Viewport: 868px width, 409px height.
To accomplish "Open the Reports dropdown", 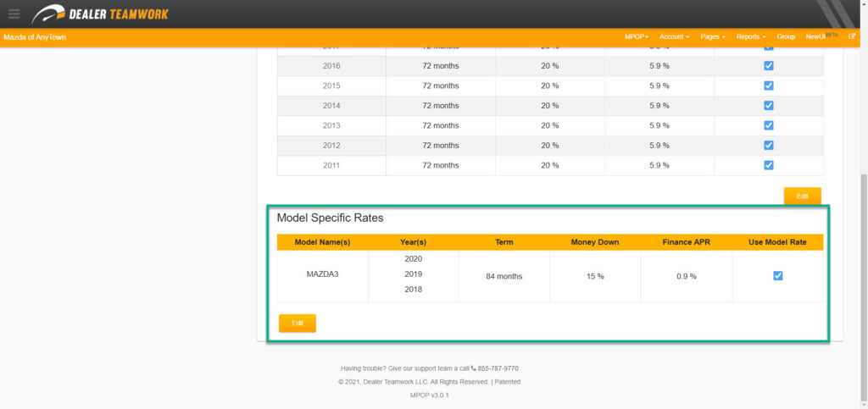I will coord(750,37).
